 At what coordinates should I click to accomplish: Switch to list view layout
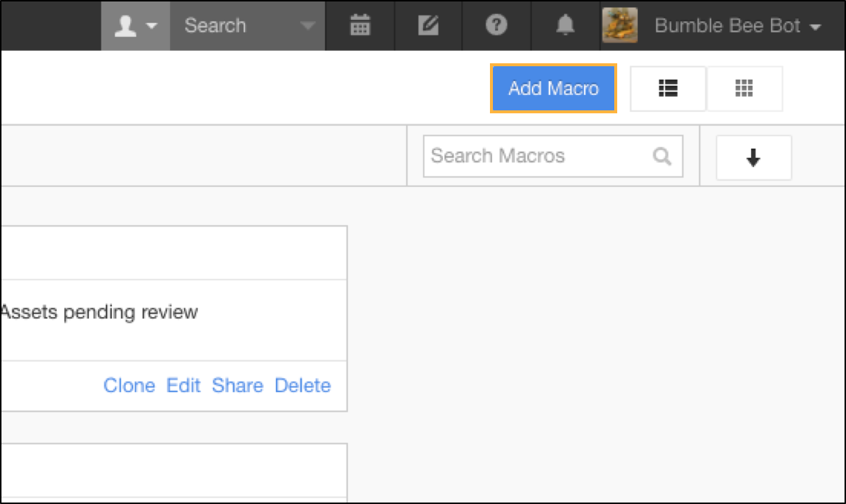668,88
